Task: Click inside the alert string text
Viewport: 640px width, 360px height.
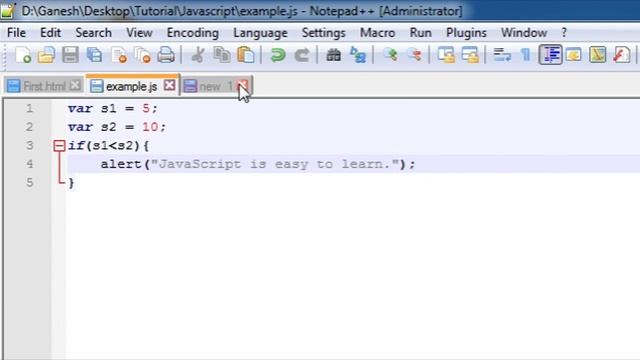Action: click(x=275, y=164)
